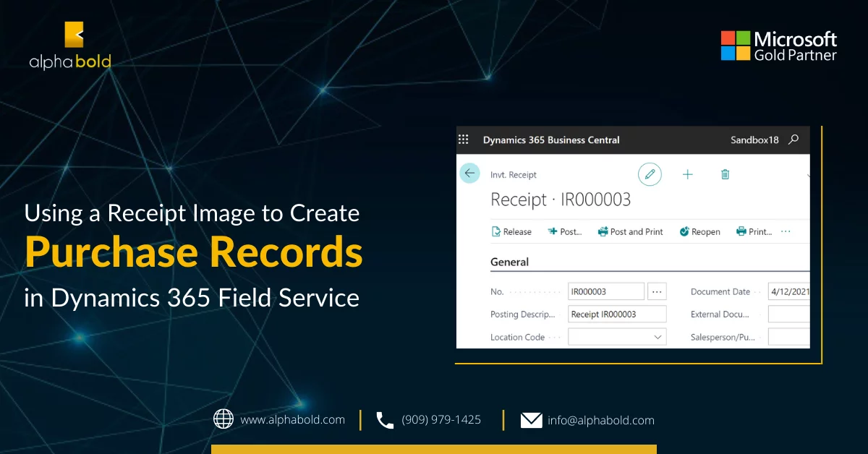Click the pencil edit icon
The image size is (868, 454).
click(x=650, y=174)
